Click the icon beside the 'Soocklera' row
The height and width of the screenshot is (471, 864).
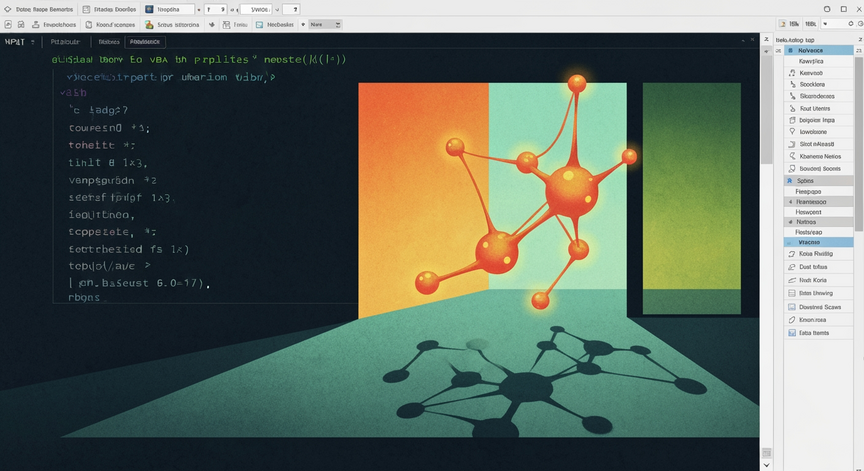click(x=792, y=84)
